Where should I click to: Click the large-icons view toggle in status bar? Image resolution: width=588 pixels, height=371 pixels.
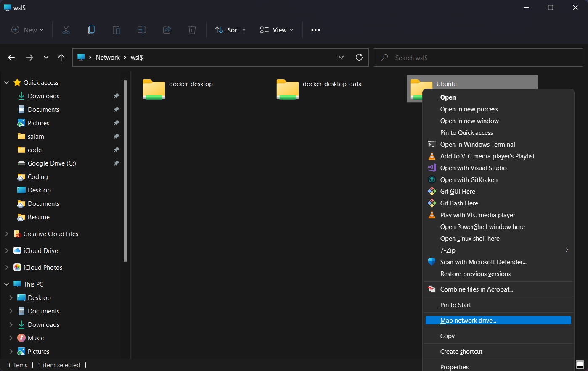pyautogui.click(x=580, y=364)
